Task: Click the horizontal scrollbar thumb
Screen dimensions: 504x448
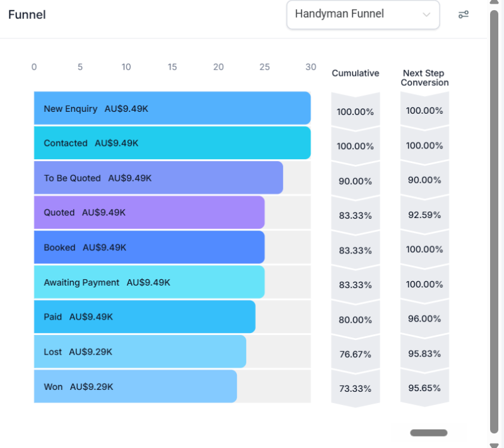Action: tap(429, 433)
